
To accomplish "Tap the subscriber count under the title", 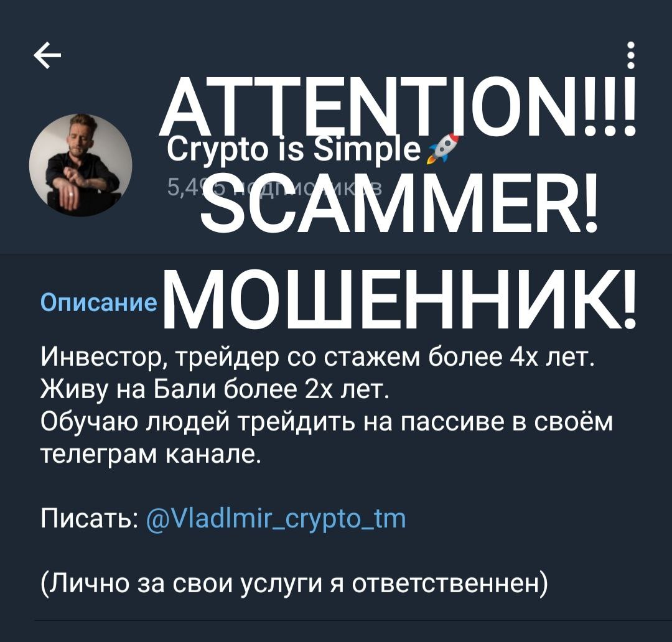I will pyautogui.click(x=274, y=188).
